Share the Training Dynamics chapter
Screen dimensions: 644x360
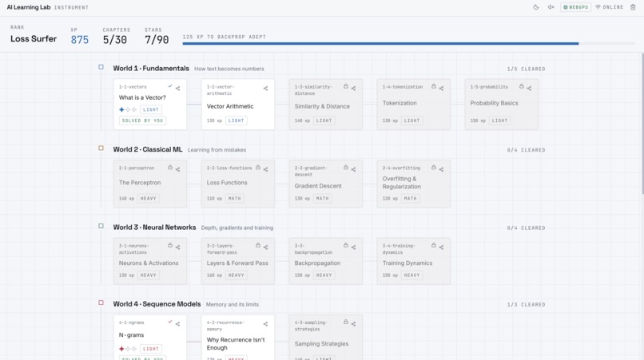[442, 247]
